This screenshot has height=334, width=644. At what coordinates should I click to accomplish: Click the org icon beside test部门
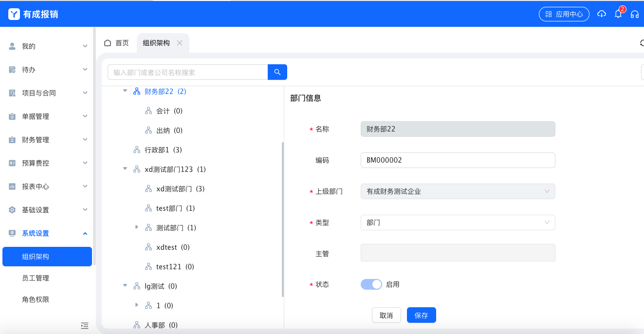(148, 208)
